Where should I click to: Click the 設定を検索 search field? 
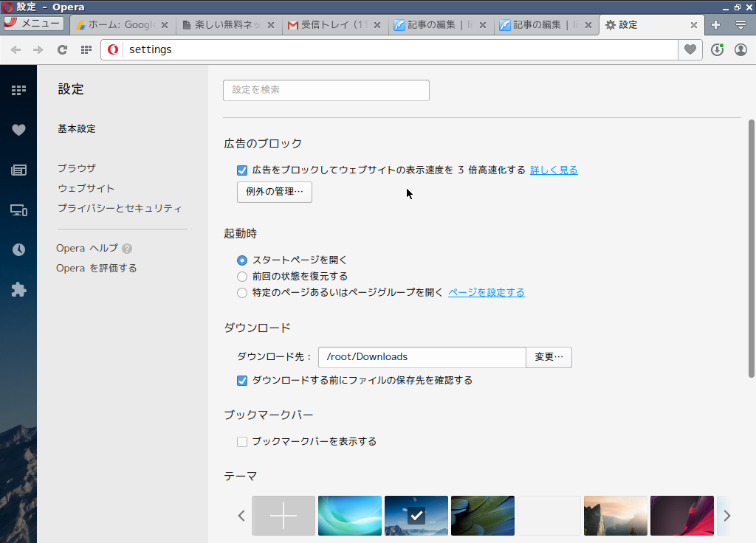coord(326,90)
